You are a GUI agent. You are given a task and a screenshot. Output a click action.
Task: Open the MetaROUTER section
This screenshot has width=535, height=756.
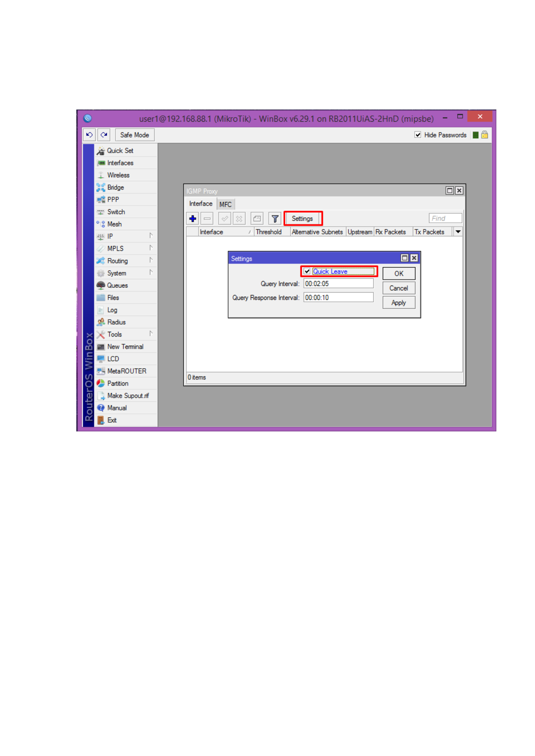click(126, 371)
